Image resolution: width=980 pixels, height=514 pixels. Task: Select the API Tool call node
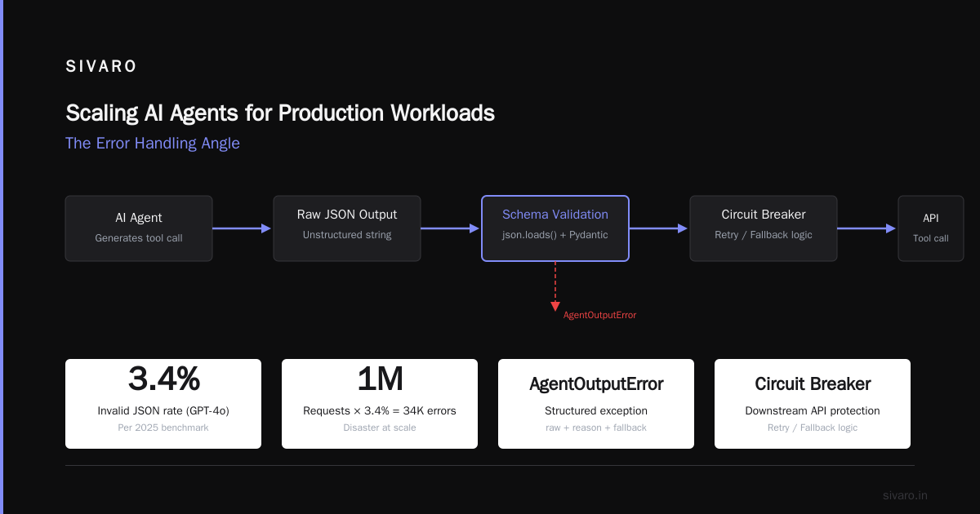coord(931,228)
